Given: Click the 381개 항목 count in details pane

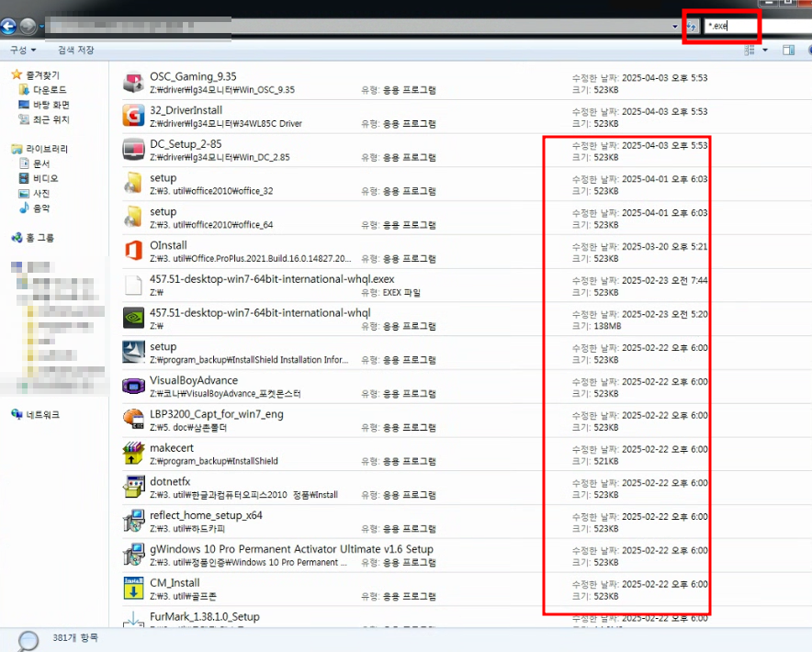Looking at the screenshot, I should point(75,637).
